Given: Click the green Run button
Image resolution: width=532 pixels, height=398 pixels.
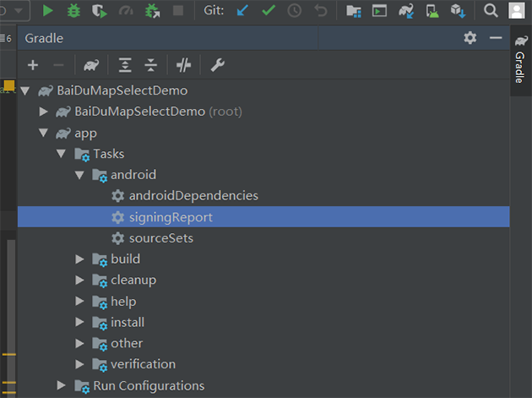Looking at the screenshot, I should [48, 11].
